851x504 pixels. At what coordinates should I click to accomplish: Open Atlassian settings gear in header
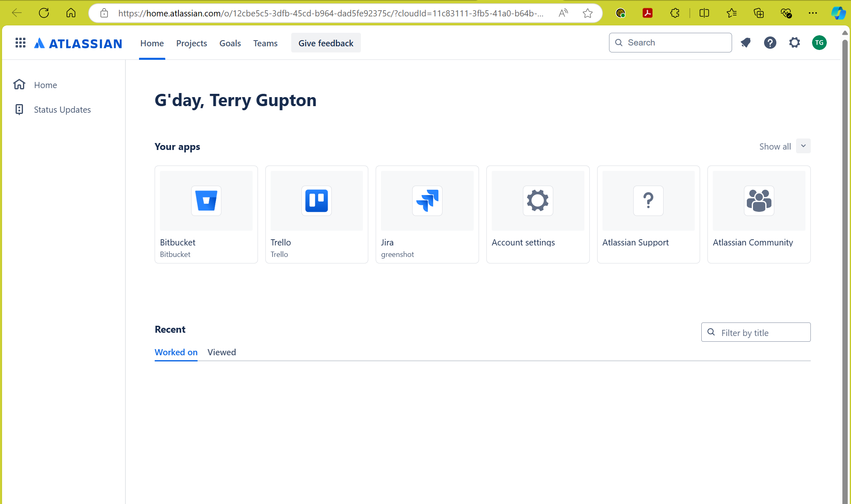click(795, 43)
